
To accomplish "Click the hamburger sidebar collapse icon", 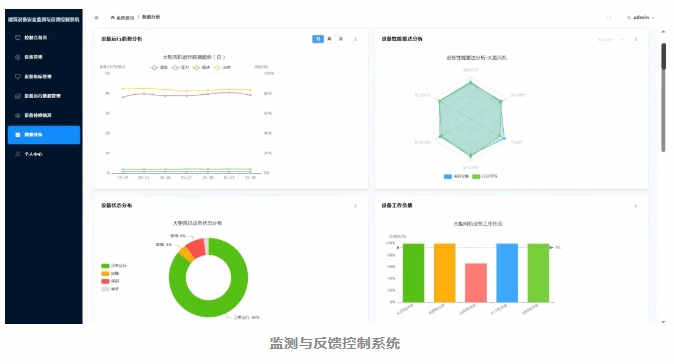I will (96, 18).
